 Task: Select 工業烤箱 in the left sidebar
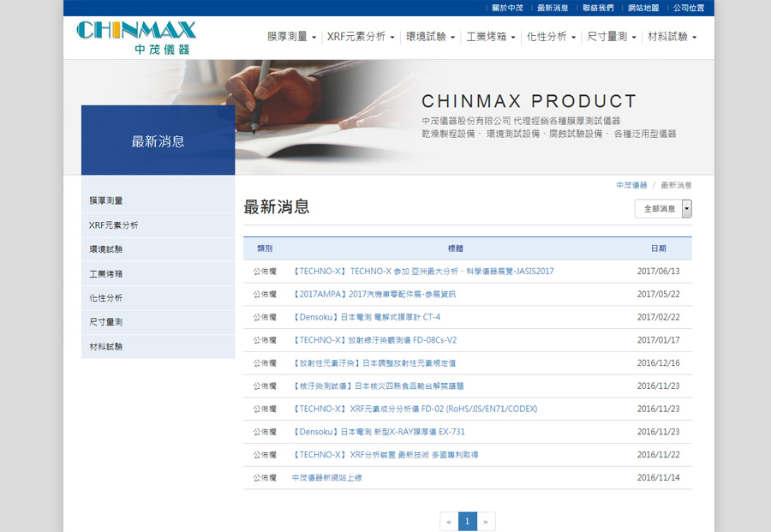click(158, 274)
